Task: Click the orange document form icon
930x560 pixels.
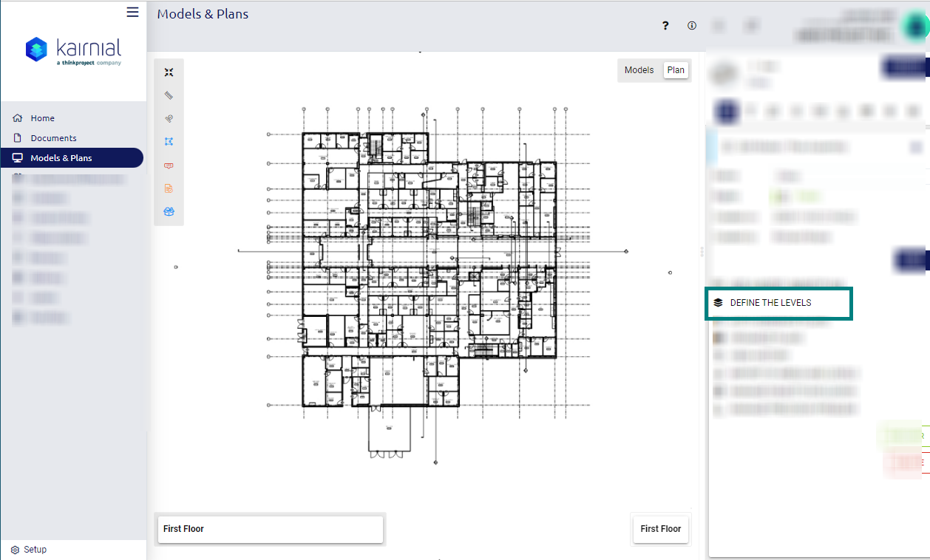Action: (169, 188)
